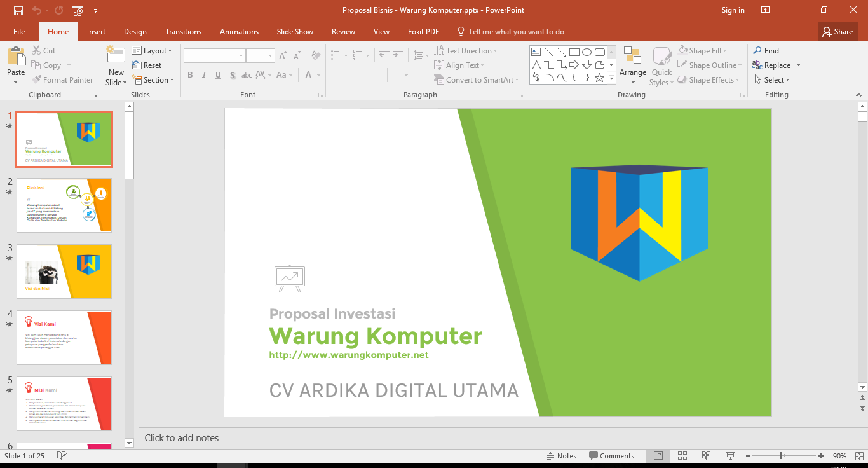
Task: Click the Save icon in quick access toolbar
Action: point(18,10)
